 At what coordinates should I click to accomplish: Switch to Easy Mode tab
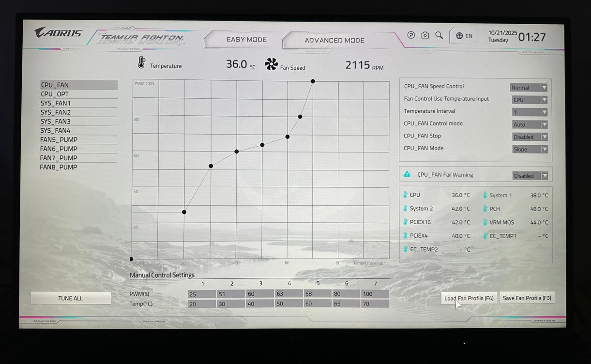coord(246,40)
